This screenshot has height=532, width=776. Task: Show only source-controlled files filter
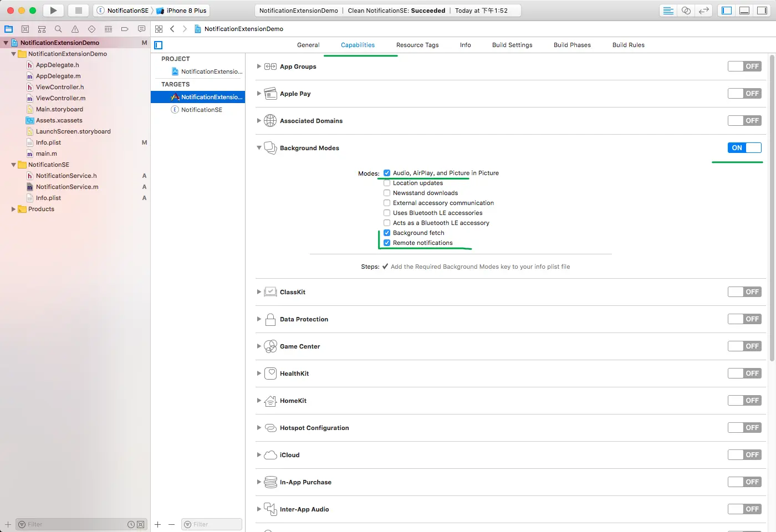tap(140, 524)
